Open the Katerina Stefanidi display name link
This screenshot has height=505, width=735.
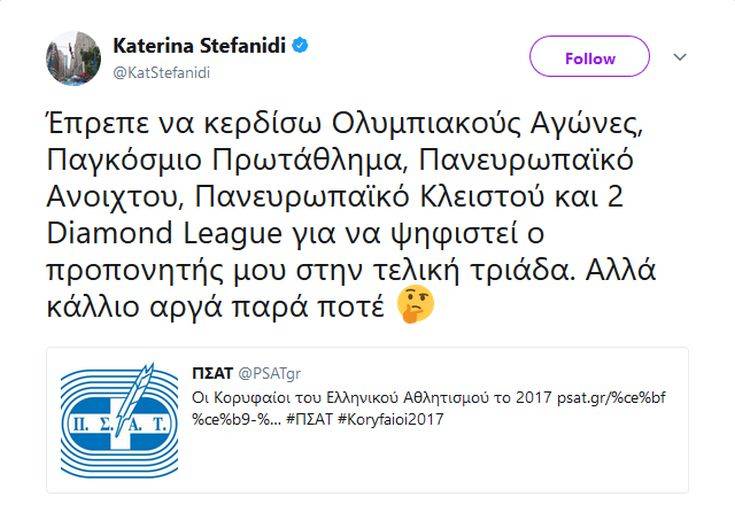coord(199,46)
